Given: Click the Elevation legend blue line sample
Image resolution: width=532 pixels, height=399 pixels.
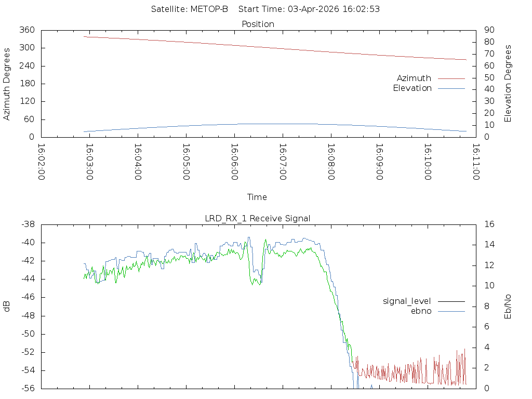Looking at the screenshot, I should (451, 88).
